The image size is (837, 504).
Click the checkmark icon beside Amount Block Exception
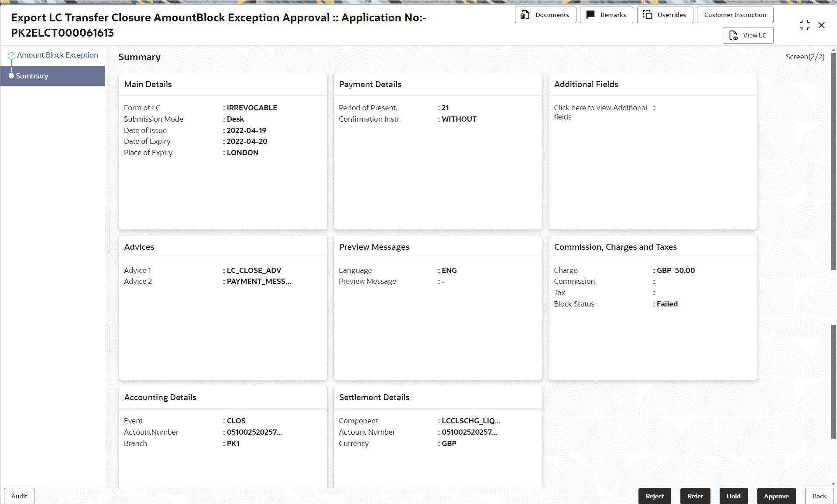point(11,55)
